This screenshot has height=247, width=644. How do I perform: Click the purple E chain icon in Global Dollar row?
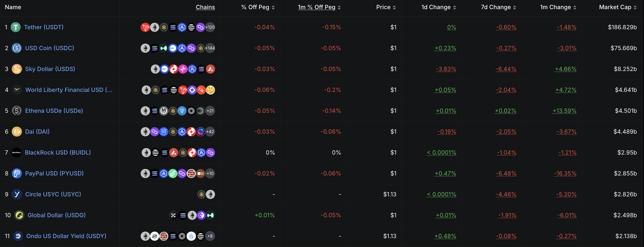click(x=201, y=215)
